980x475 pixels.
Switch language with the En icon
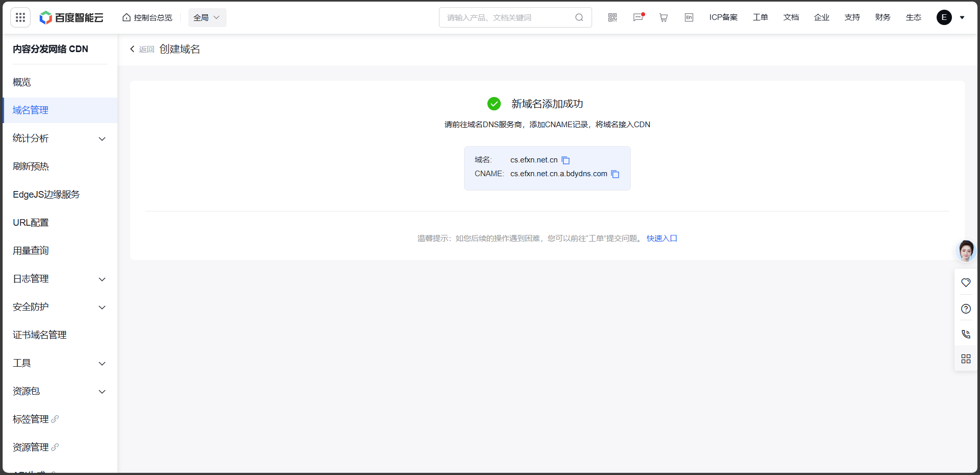[x=689, y=17]
